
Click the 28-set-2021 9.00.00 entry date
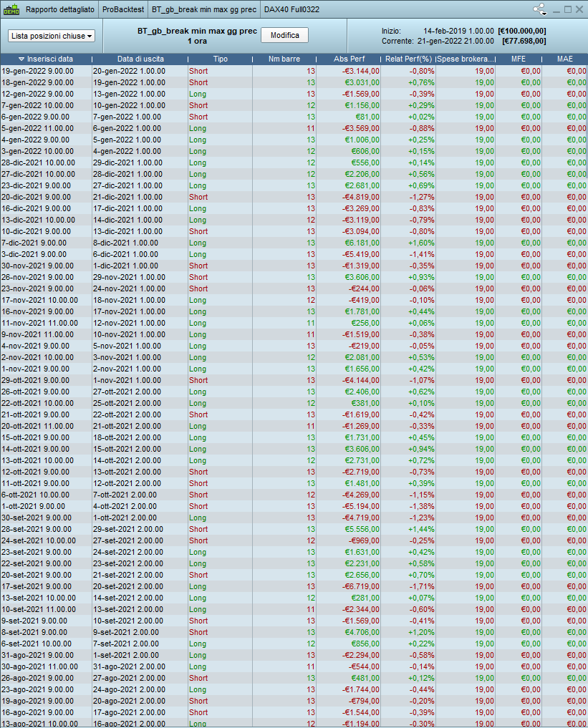tap(37, 529)
